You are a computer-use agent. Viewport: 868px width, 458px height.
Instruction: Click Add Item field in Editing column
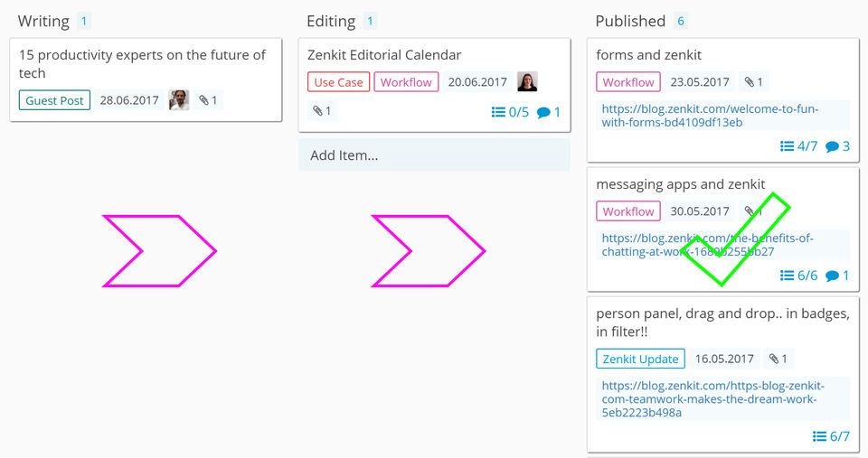pyautogui.click(x=434, y=155)
